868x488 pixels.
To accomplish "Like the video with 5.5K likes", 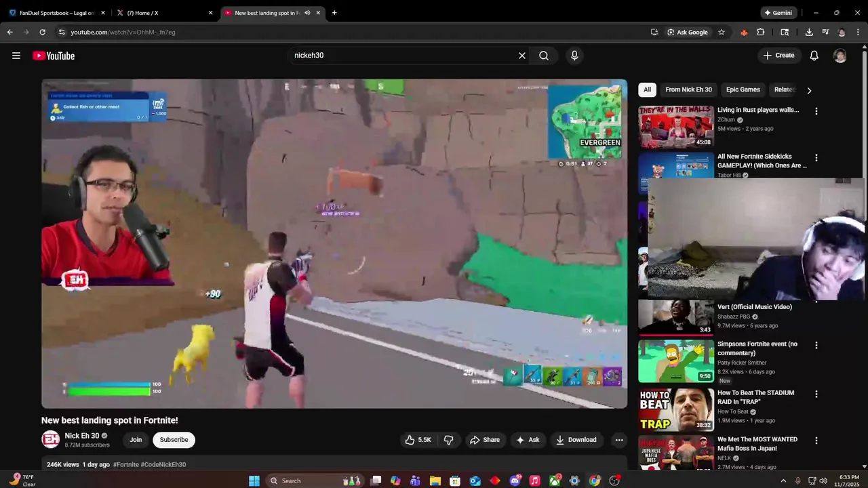I will (x=418, y=440).
